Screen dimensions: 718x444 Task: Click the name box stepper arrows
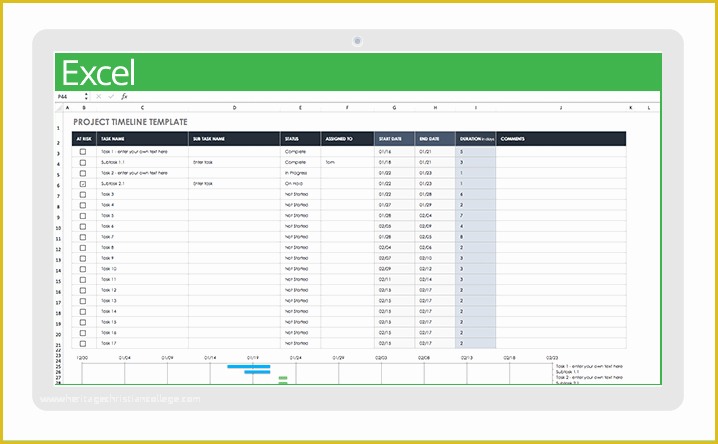pos(86,97)
